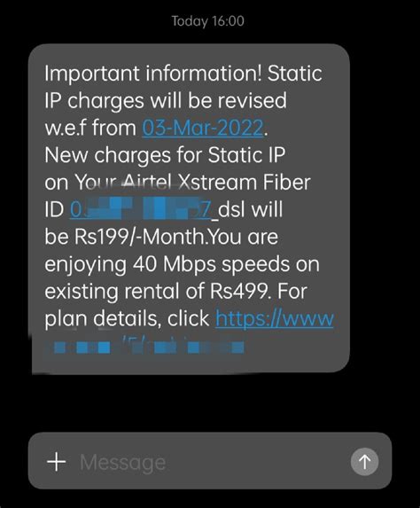Tap the Today 16:00 timestamp
The image size is (420, 508).
(208, 21)
